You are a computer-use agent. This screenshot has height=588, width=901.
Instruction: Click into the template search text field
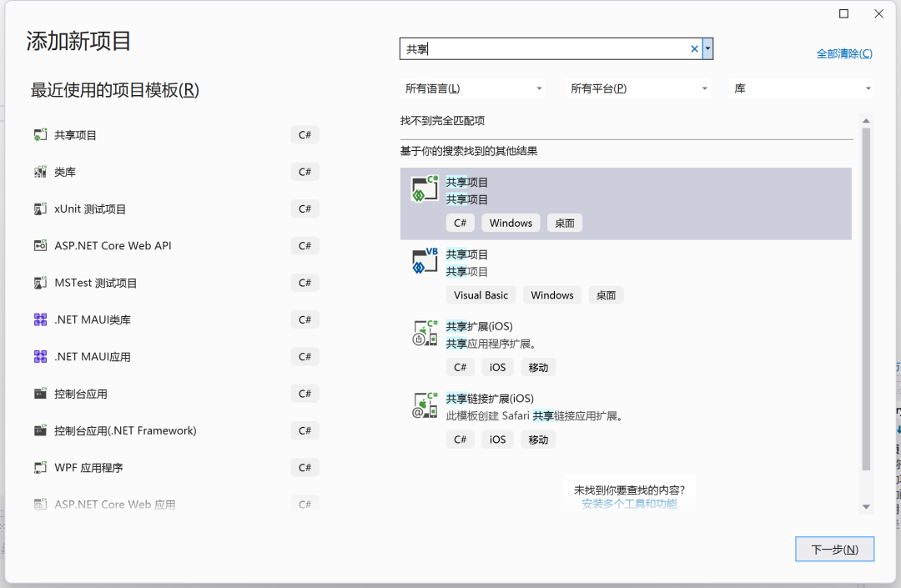546,49
